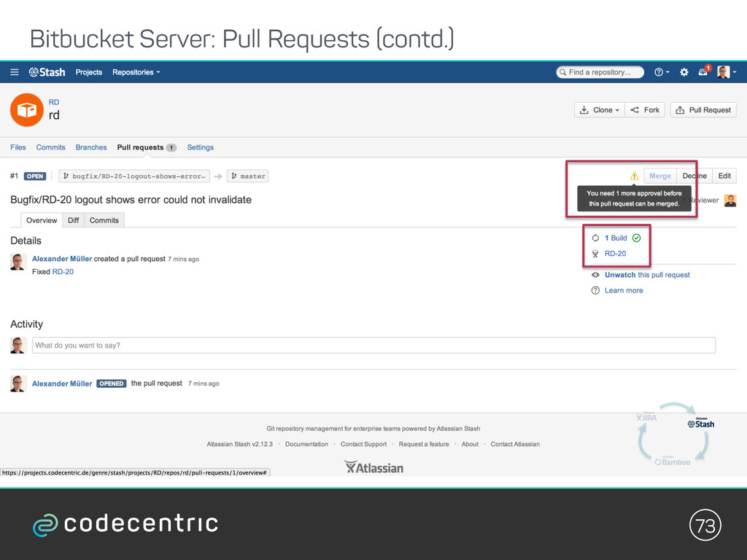Open the inbox with notification badge

point(704,71)
